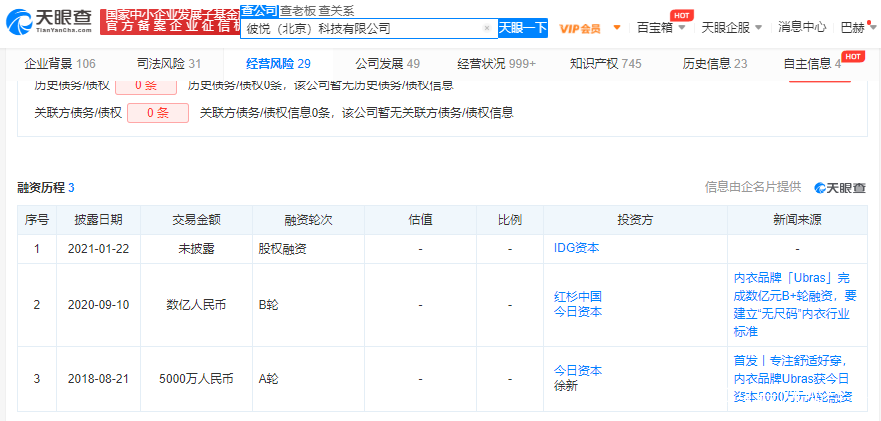Click the 估值 column header

(420, 220)
